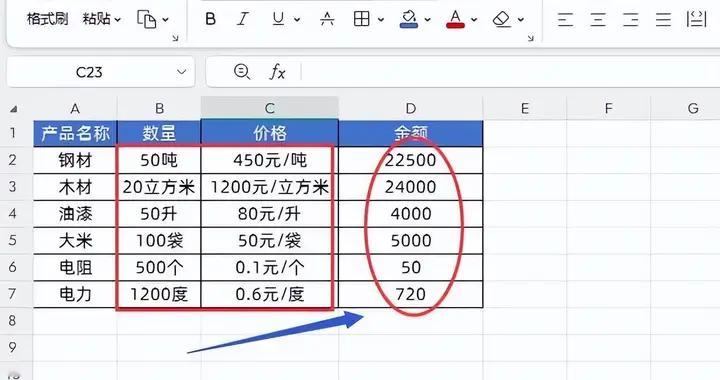The image size is (720, 380).
Task: Open the clipboard group dialog launcher
Action: 175,39
